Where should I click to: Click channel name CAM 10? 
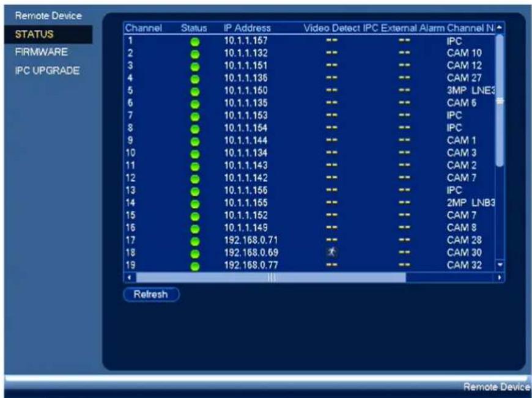(464, 53)
